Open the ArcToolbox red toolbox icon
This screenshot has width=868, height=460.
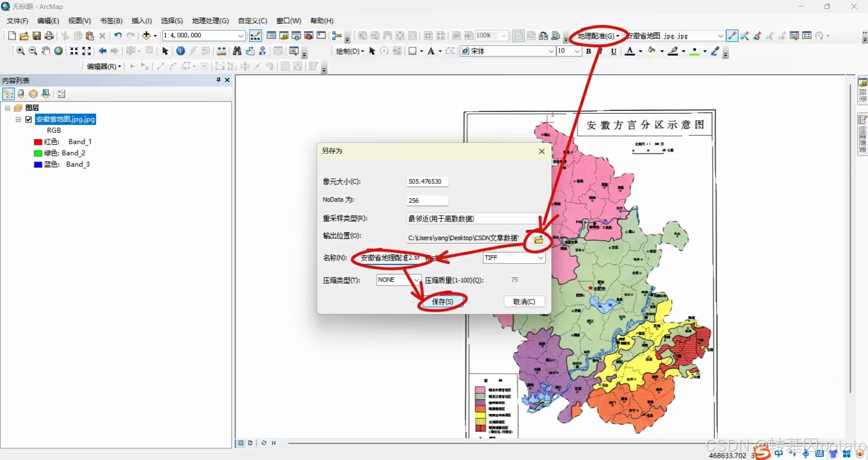pos(309,36)
